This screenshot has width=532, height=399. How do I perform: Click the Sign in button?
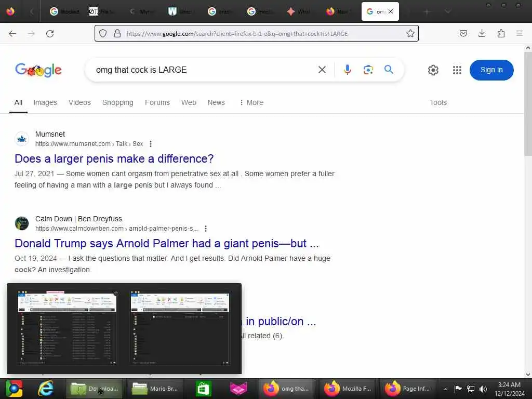491,70
